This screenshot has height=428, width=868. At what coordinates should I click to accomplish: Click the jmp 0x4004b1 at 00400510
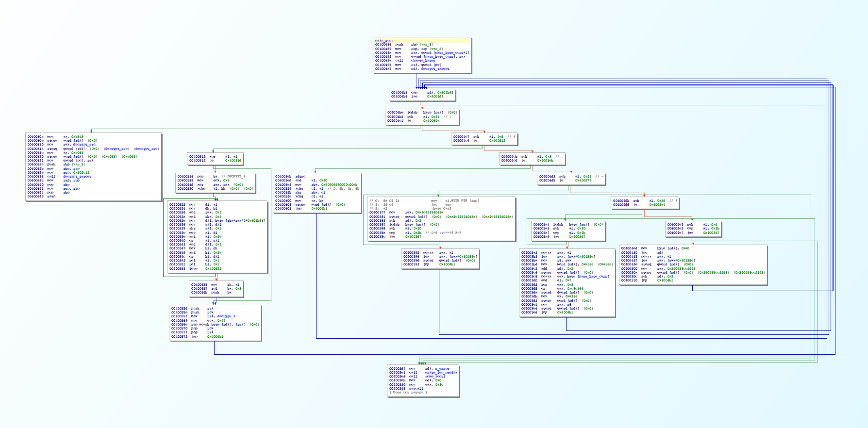point(665,280)
